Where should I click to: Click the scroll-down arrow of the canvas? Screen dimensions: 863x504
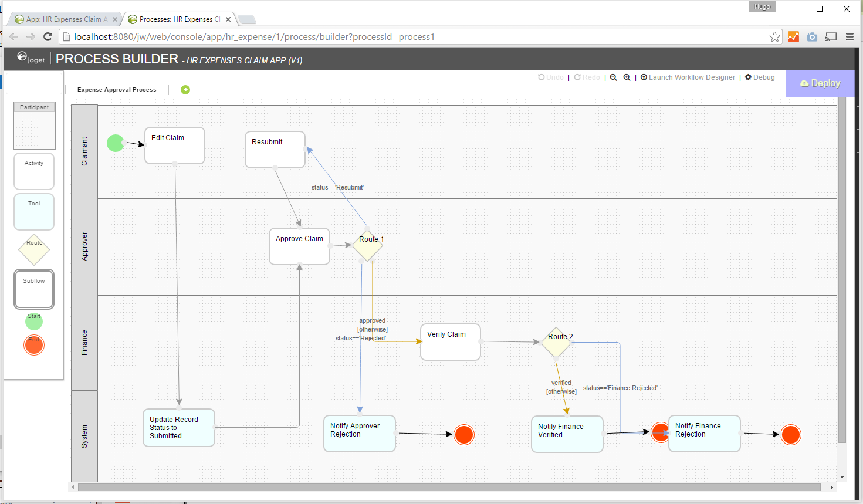(842, 478)
